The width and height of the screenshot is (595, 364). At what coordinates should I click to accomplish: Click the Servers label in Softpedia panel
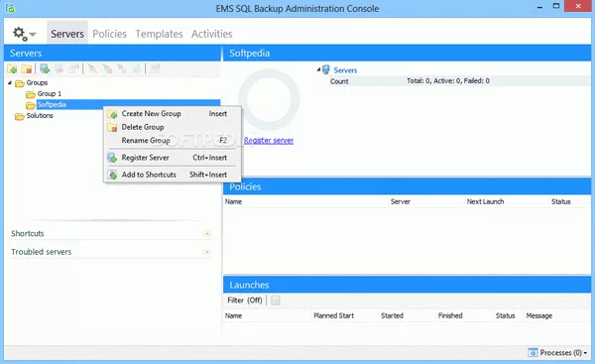[x=345, y=70]
